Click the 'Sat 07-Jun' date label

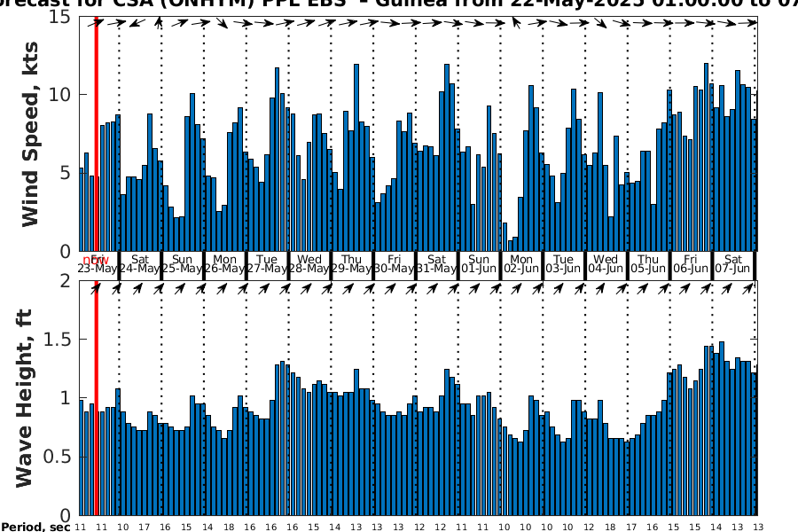[x=732, y=264]
